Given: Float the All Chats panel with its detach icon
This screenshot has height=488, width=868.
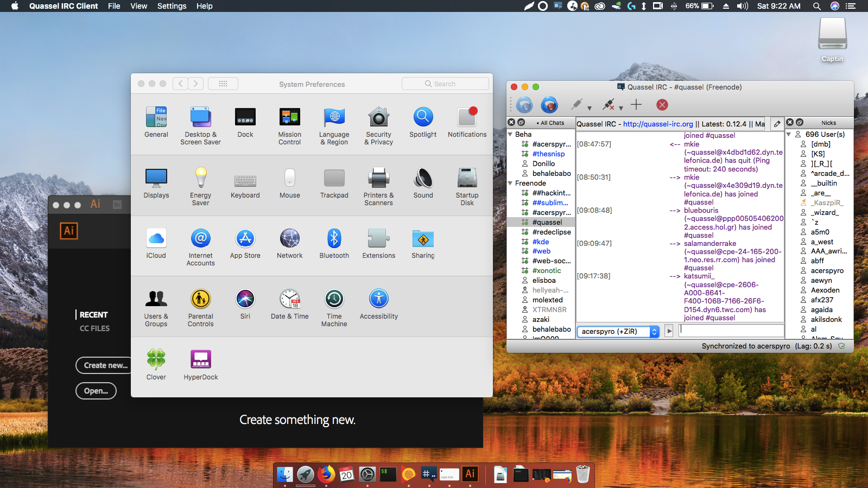Looking at the screenshot, I should (x=521, y=123).
